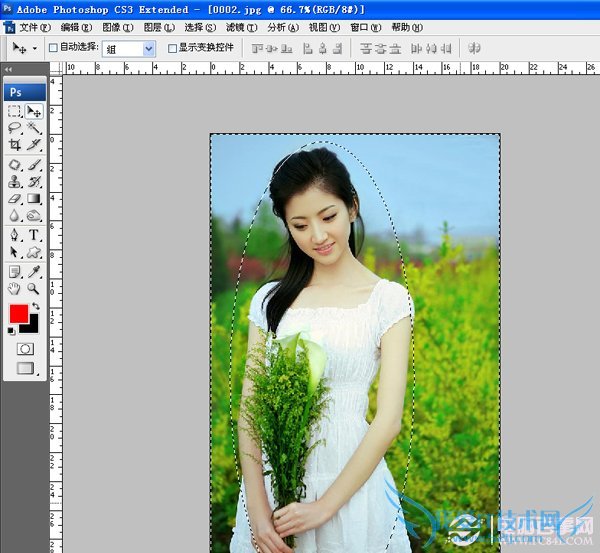Open the 滤镜 menu
Image resolution: width=600 pixels, height=553 pixels.
[235, 27]
